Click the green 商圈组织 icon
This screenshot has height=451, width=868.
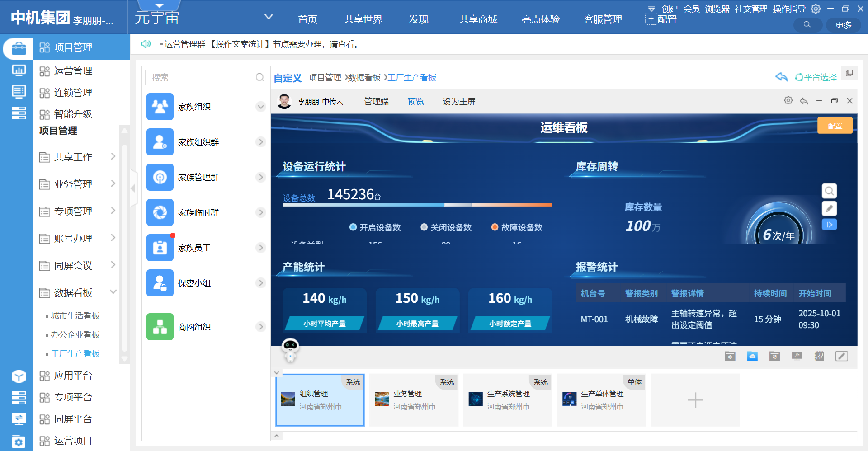pyautogui.click(x=160, y=327)
